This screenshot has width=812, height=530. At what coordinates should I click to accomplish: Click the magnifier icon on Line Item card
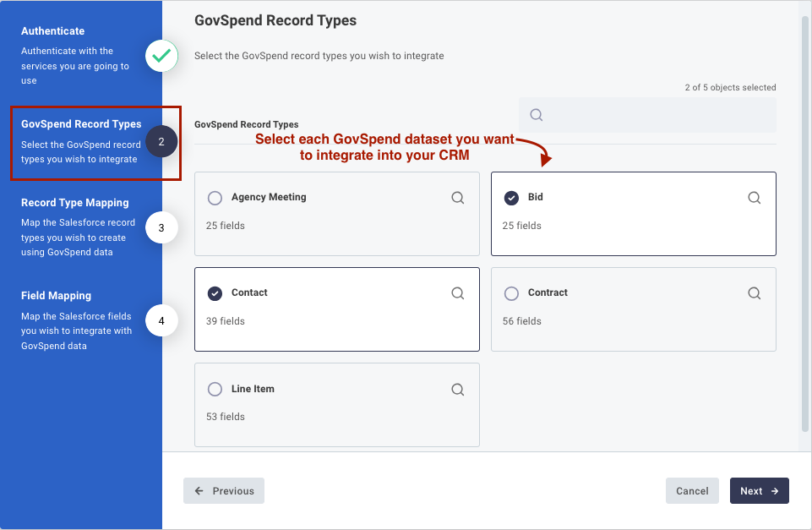[457, 389]
